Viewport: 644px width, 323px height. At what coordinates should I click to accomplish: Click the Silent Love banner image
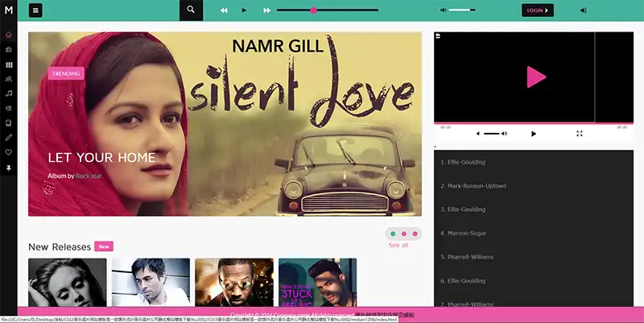point(225,124)
